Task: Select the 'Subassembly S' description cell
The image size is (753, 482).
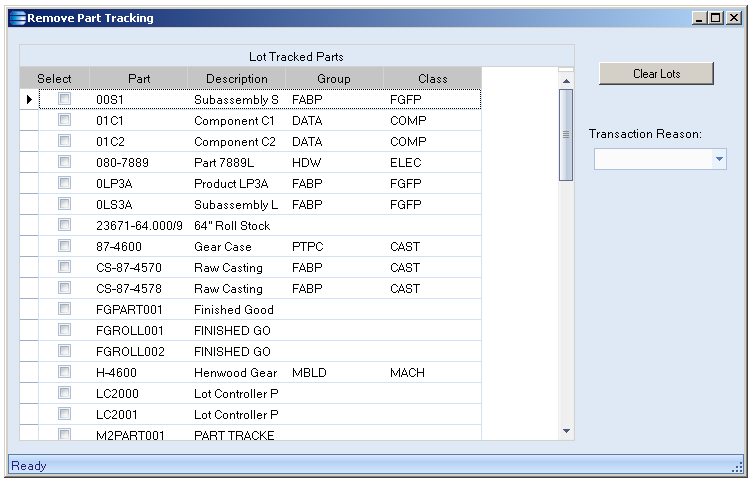Action: pyautogui.click(x=237, y=99)
